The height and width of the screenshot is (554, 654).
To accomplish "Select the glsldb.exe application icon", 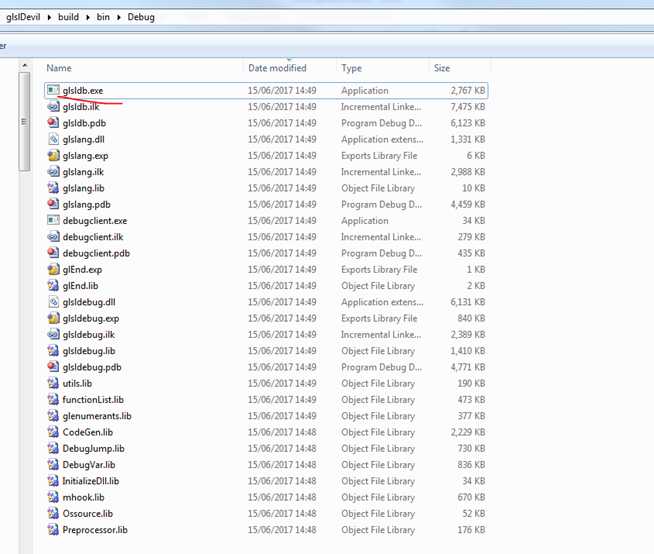I will pos(53,90).
